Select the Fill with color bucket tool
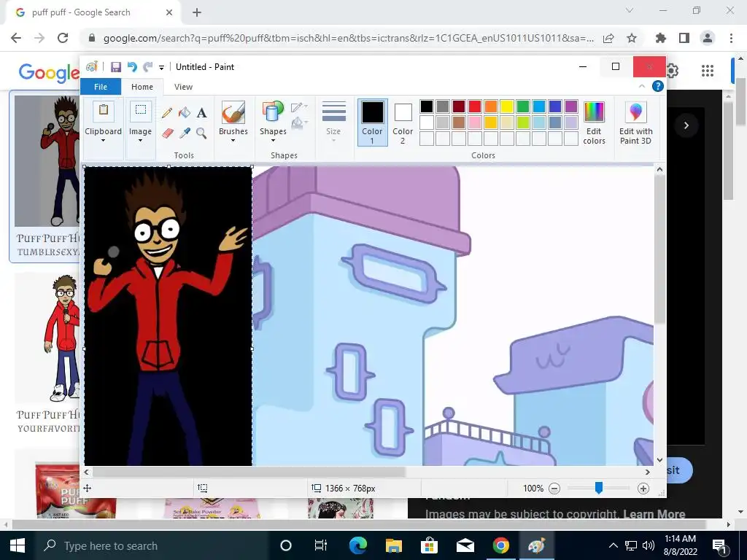 click(x=185, y=113)
